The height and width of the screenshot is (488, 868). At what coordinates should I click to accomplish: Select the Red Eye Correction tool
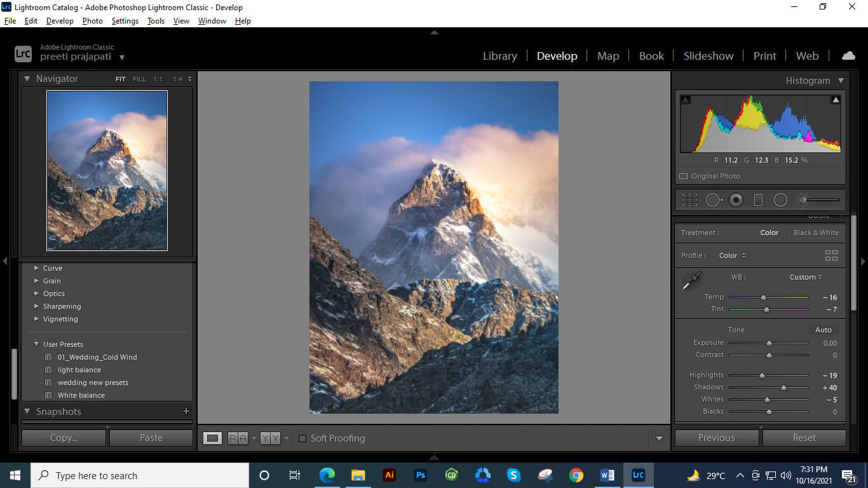pyautogui.click(x=736, y=200)
